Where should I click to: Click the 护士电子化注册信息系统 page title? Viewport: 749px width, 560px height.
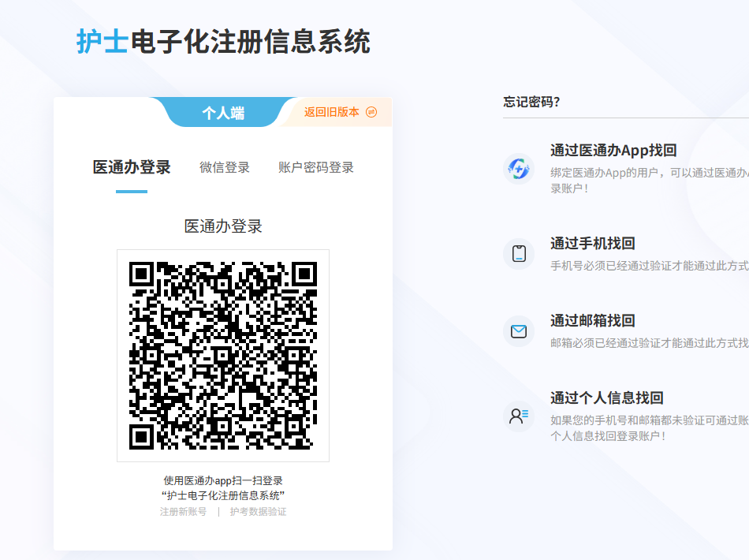pyautogui.click(x=223, y=42)
